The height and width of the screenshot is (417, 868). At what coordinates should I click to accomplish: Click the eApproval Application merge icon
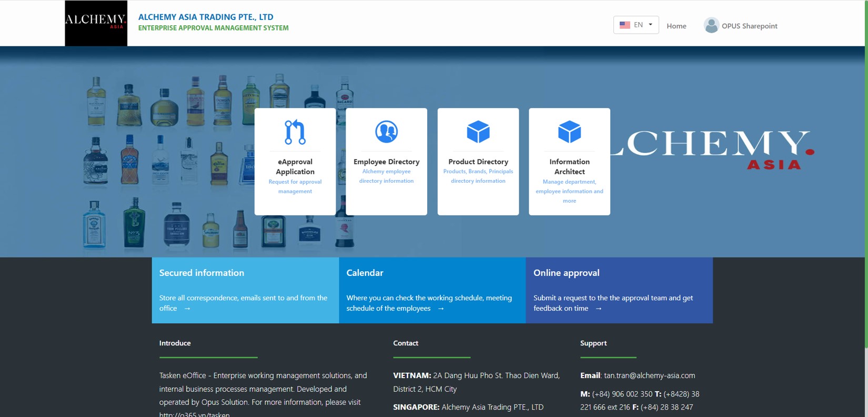[x=295, y=132]
